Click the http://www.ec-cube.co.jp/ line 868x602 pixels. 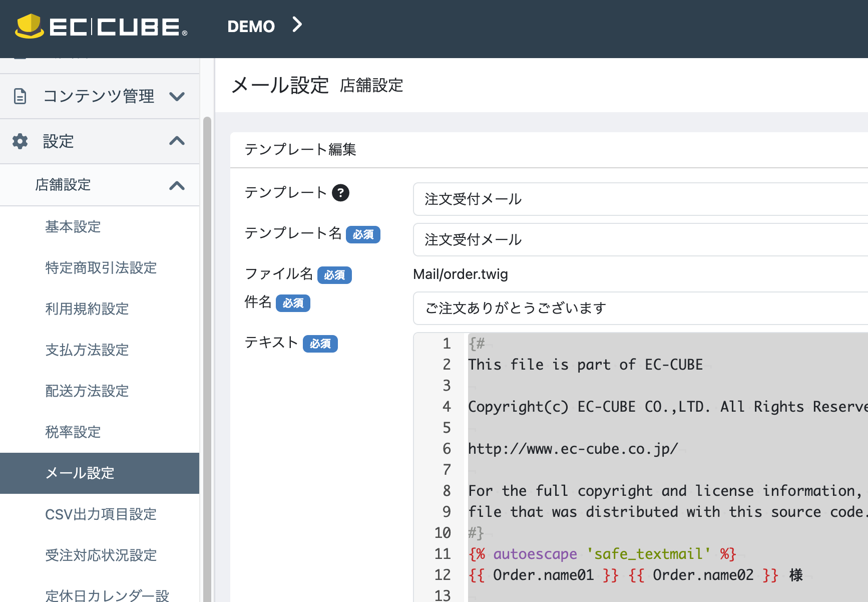click(573, 449)
